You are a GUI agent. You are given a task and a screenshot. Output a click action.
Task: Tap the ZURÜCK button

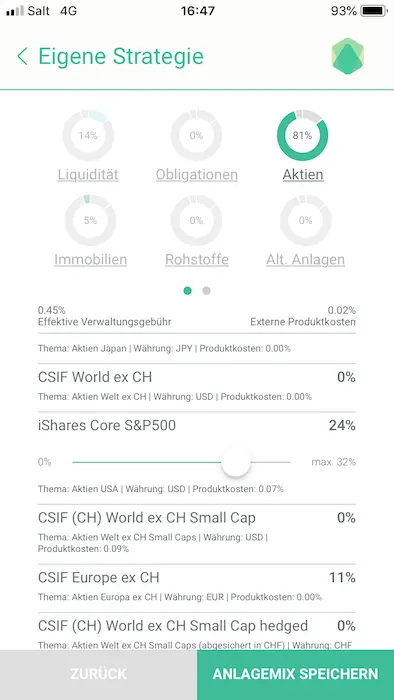tap(98, 675)
